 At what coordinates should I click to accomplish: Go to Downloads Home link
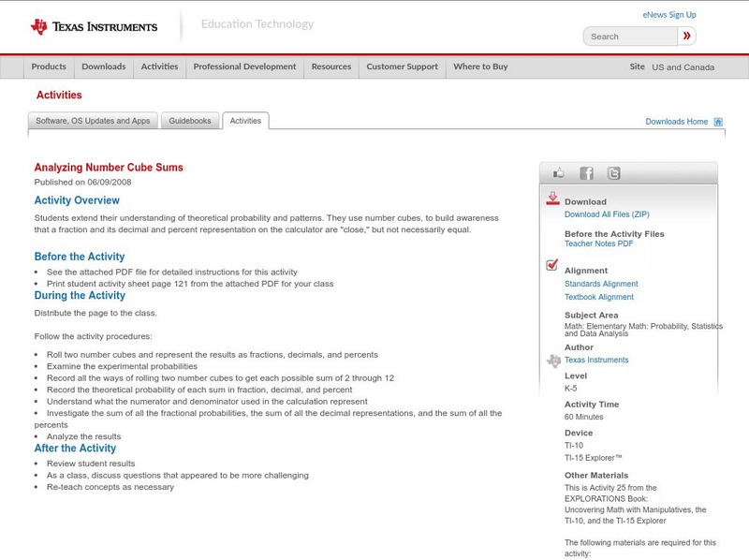(676, 122)
